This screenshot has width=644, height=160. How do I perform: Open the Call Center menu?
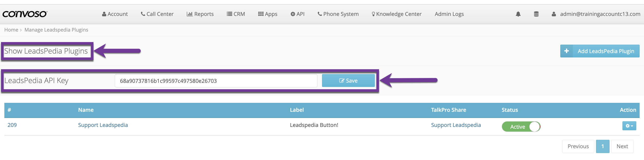click(x=157, y=14)
